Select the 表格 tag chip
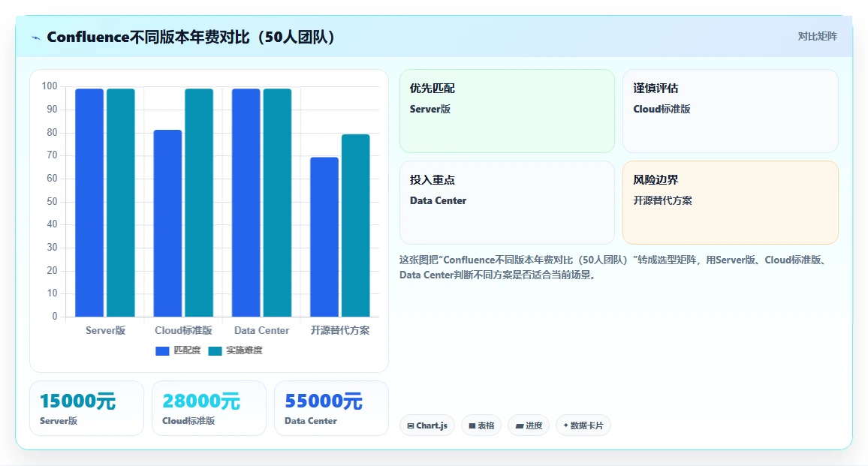 tap(481, 425)
